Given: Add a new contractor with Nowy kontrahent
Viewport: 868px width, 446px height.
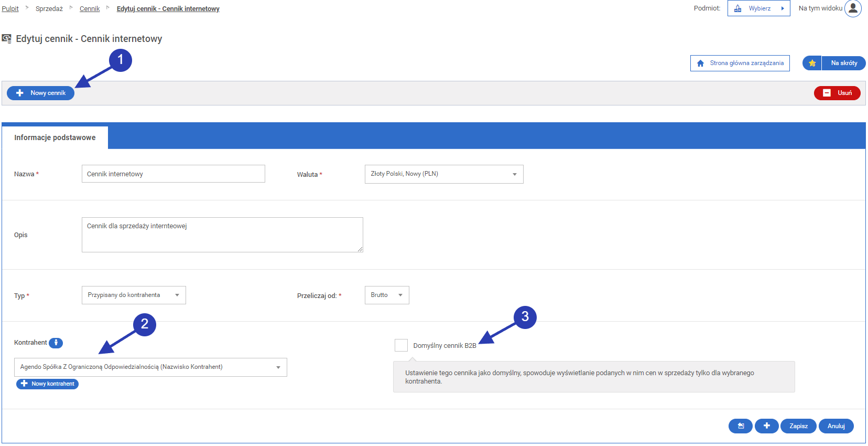Looking at the screenshot, I should point(48,384).
